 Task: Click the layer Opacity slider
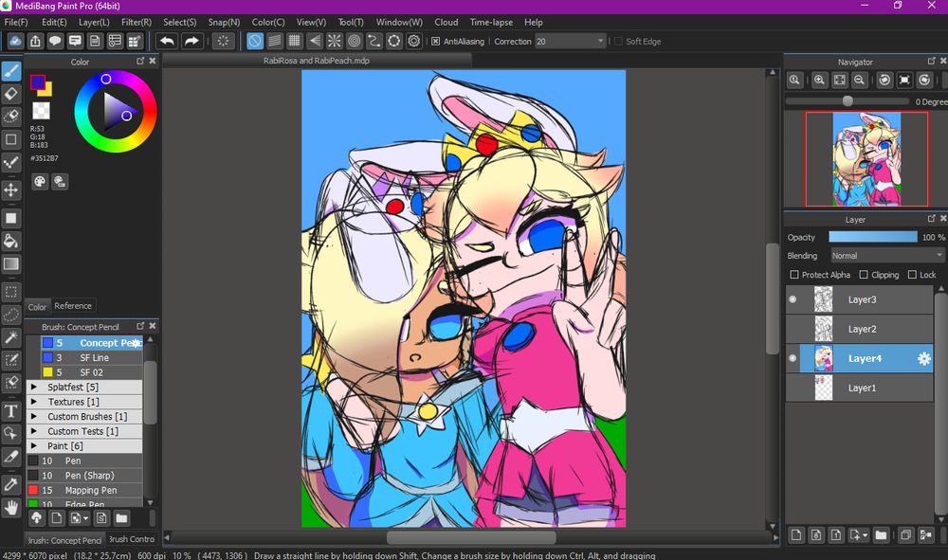(872, 237)
